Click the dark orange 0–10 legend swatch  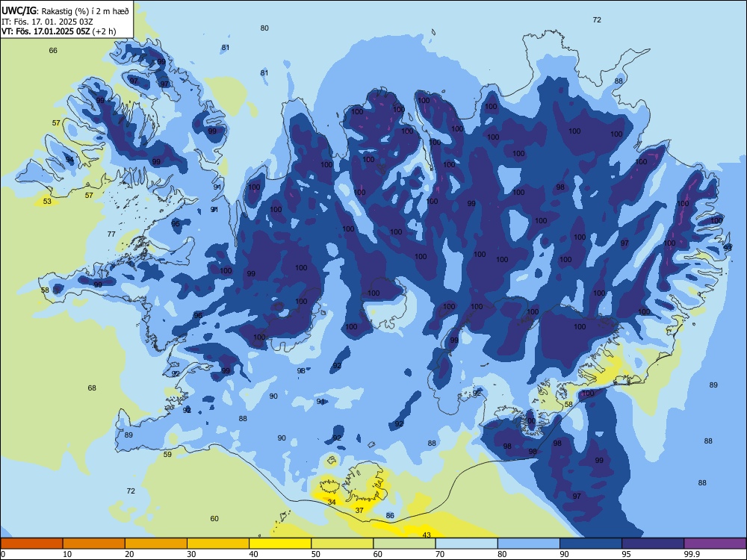[31, 544]
